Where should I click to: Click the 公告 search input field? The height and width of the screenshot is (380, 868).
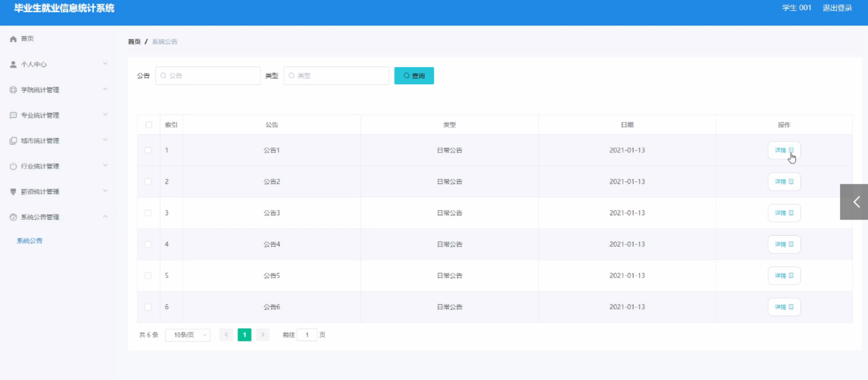(208, 76)
